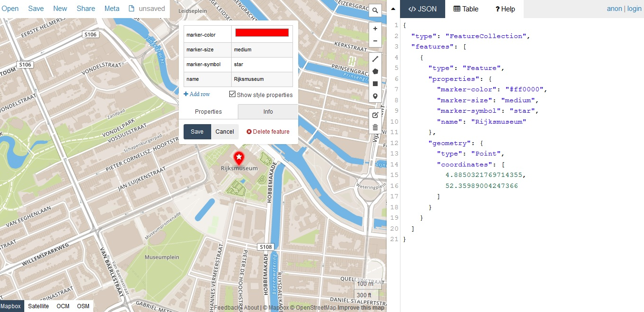Viewport: 644px width, 312px height.
Task: Select the place marker tool
Action: point(375,96)
